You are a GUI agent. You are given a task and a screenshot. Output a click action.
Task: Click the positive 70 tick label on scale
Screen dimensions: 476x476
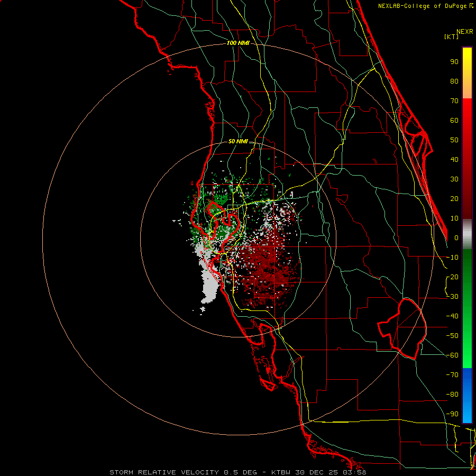(x=454, y=101)
